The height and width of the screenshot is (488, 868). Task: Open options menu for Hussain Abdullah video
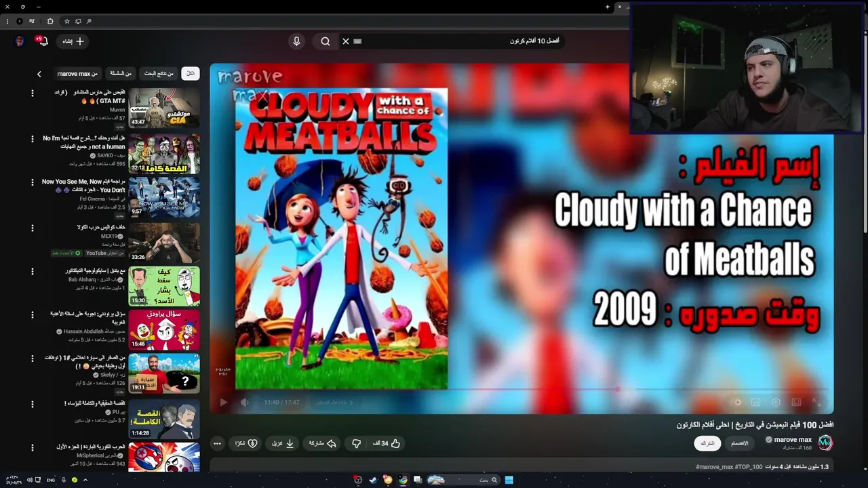[32, 314]
